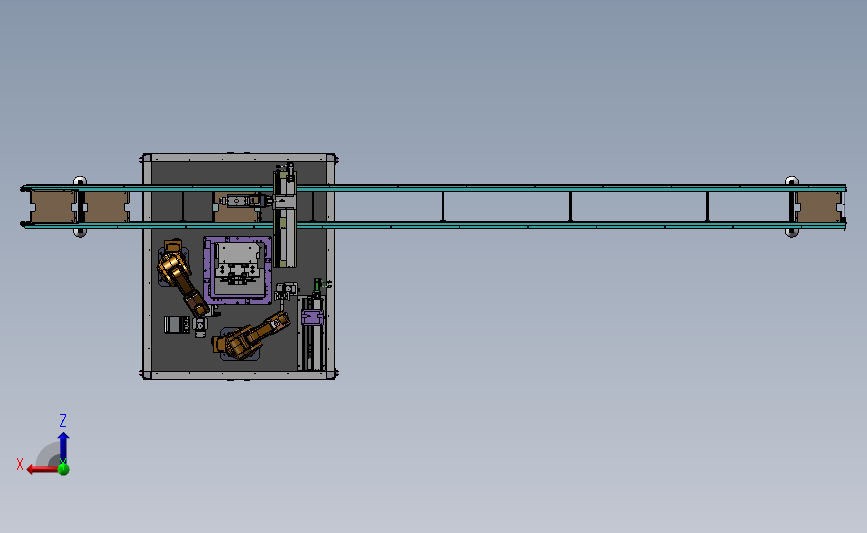Select the small gray control box near robots
This screenshot has height=533, width=867.
click(177, 325)
